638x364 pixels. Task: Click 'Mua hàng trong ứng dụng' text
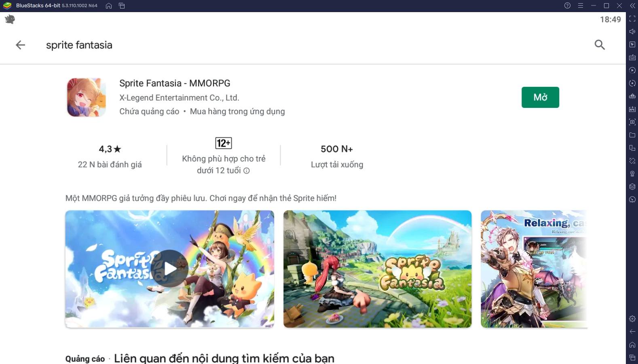point(237,112)
